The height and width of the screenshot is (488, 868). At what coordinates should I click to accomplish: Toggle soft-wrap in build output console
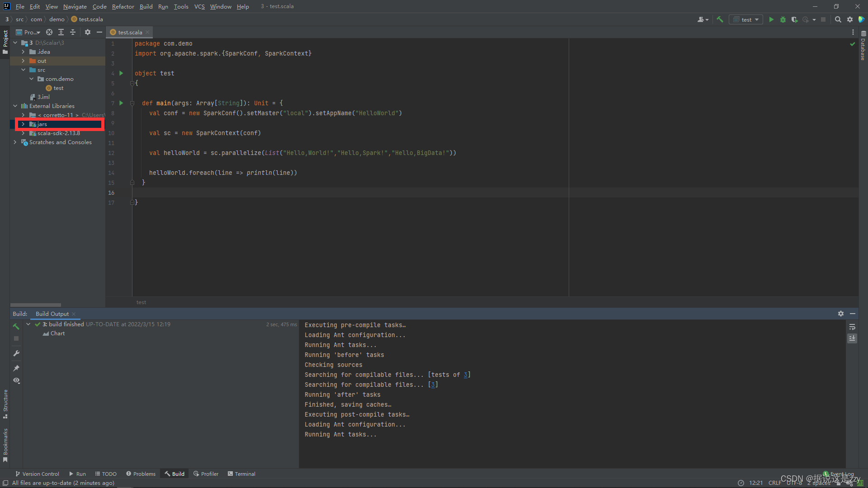[x=852, y=327]
